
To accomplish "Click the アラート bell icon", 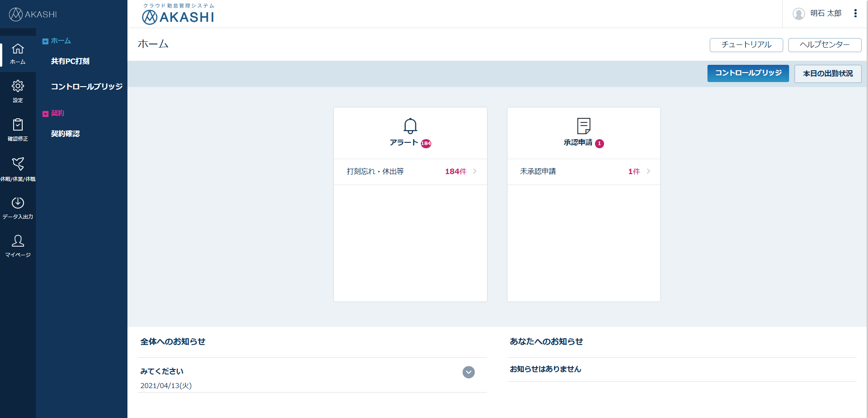I will click(x=410, y=125).
